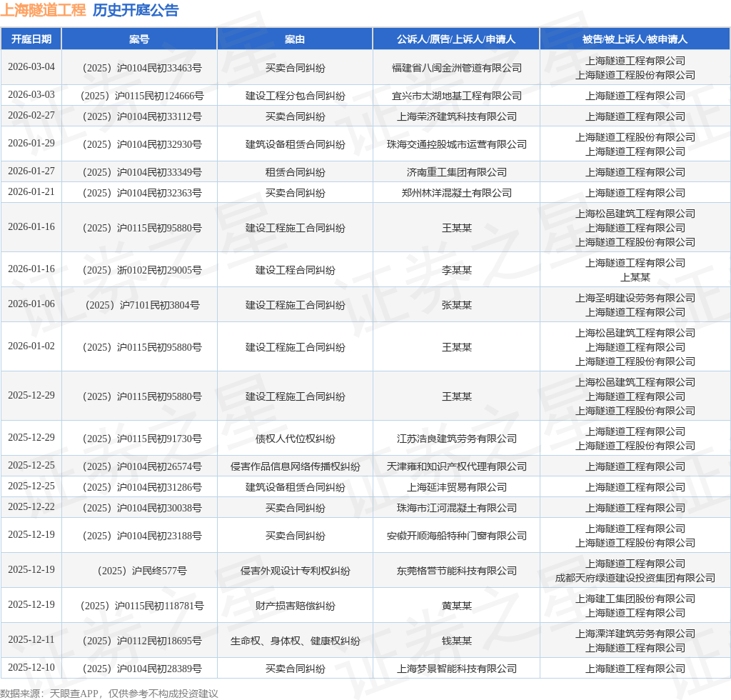The image size is (731, 700).
Task: Click defendant 上海建工集团股份有限公司
Action: [x=635, y=599]
